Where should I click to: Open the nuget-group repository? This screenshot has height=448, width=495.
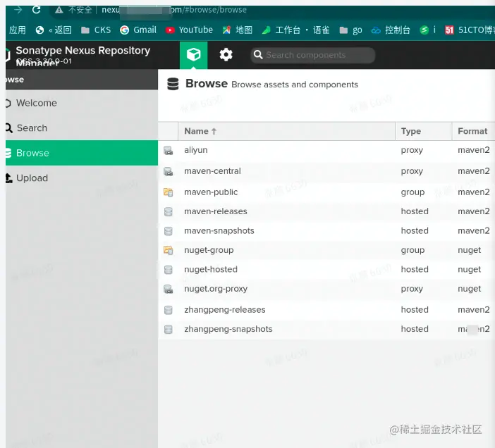tap(209, 250)
